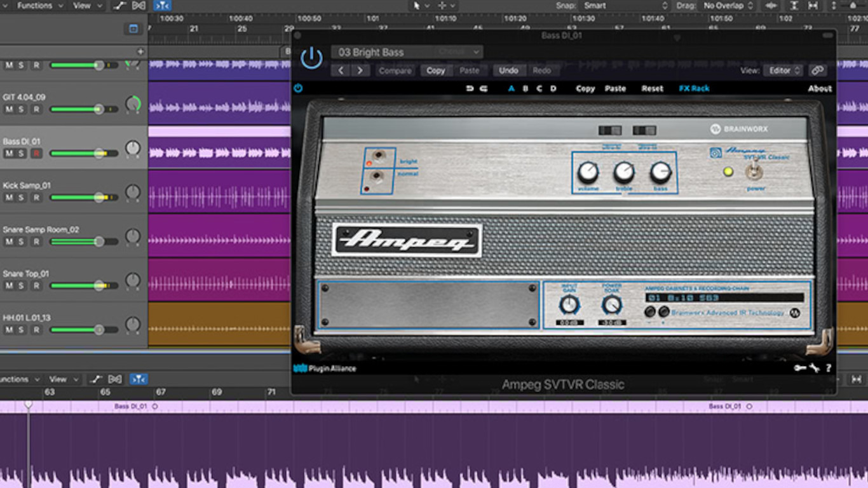Click the Power Soak knob

pyautogui.click(x=611, y=306)
